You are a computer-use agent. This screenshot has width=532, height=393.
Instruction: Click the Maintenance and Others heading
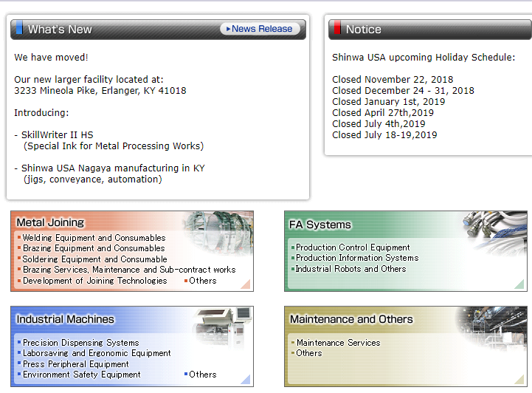pos(351,319)
